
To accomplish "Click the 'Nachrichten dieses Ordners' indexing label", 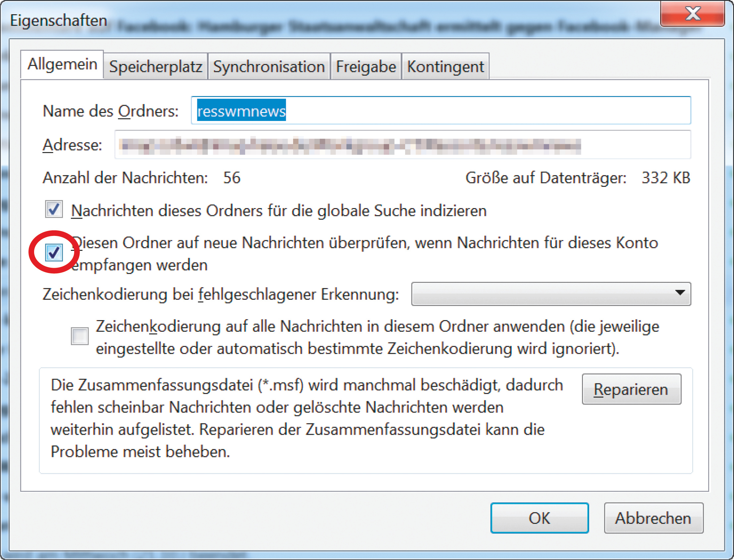I will tap(279, 211).
